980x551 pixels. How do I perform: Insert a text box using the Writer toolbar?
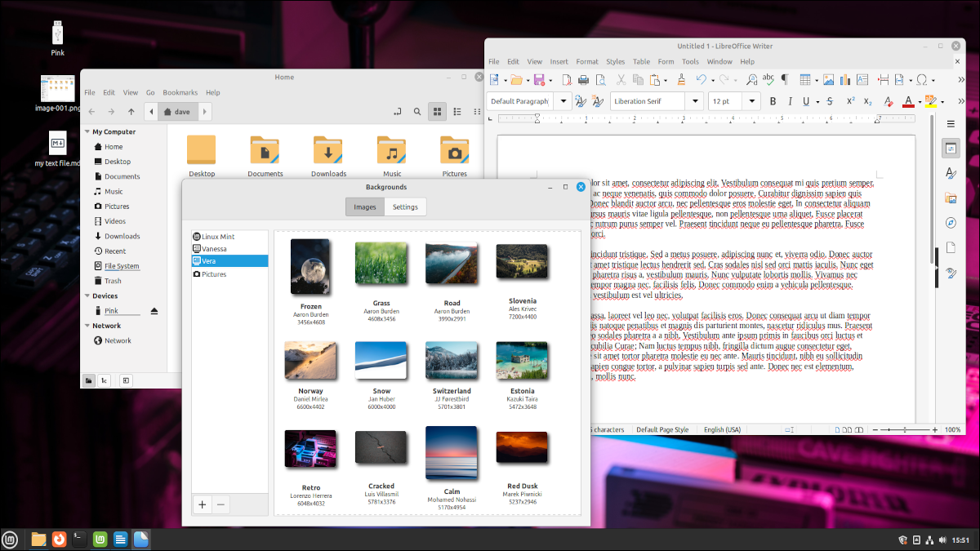(x=862, y=79)
